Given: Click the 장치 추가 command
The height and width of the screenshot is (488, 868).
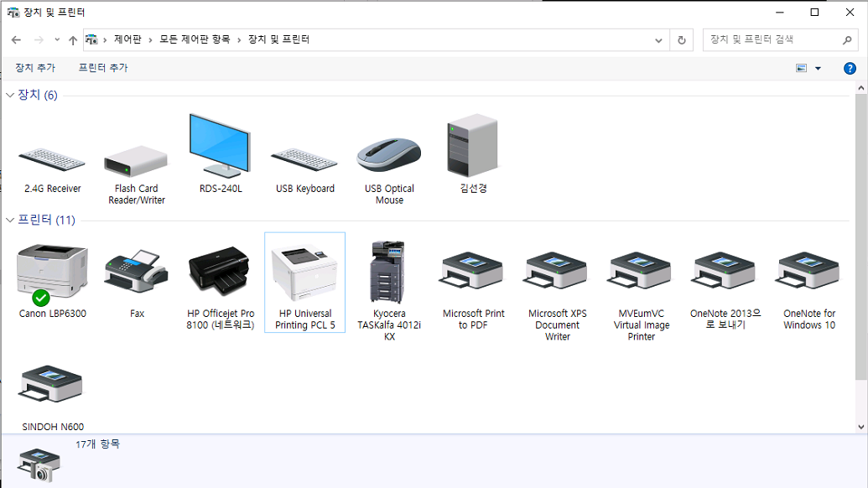Looking at the screenshot, I should click(35, 68).
